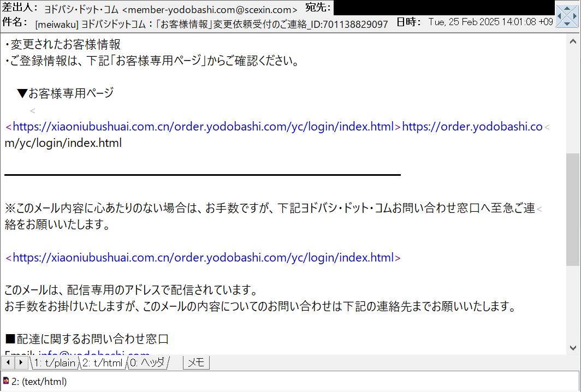Screen dimensions: 581x392
Task: Click the 件名 header label
Action: coord(14,22)
